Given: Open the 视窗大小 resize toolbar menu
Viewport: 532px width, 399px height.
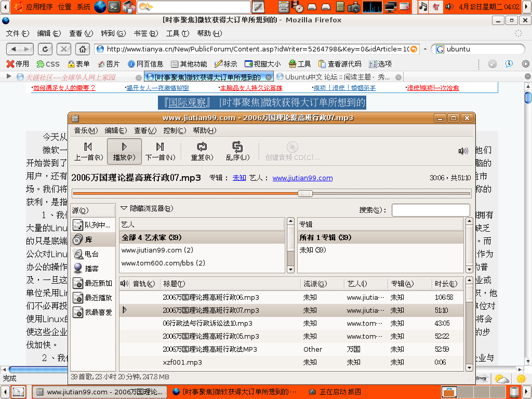Looking at the screenshot, I should pyautogui.click(x=263, y=64).
